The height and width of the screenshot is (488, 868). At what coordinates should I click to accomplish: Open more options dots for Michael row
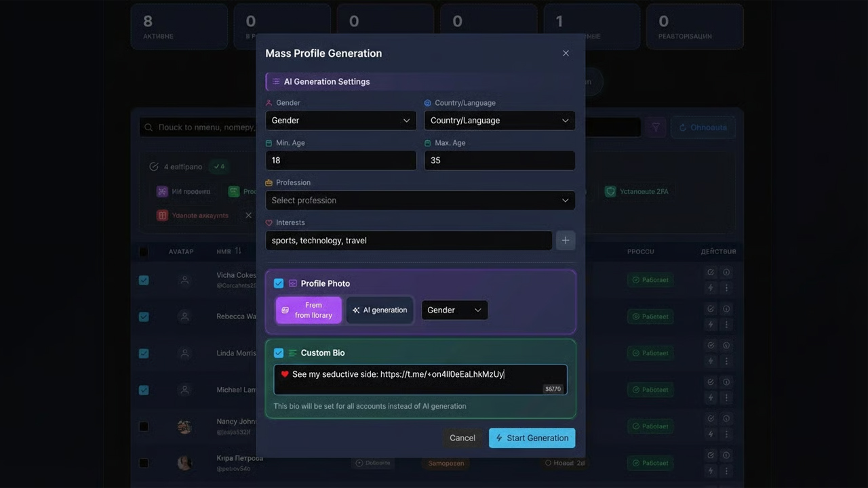[726, 398]
